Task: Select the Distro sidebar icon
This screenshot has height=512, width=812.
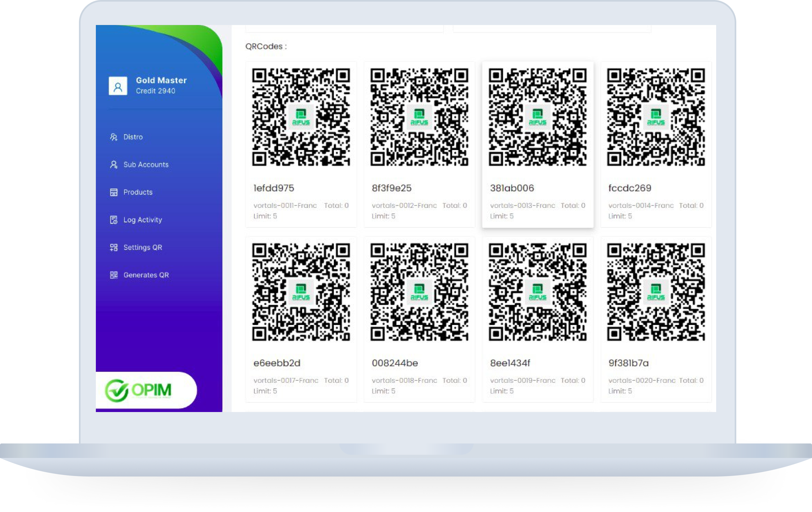Action: (x=114, y=137)
